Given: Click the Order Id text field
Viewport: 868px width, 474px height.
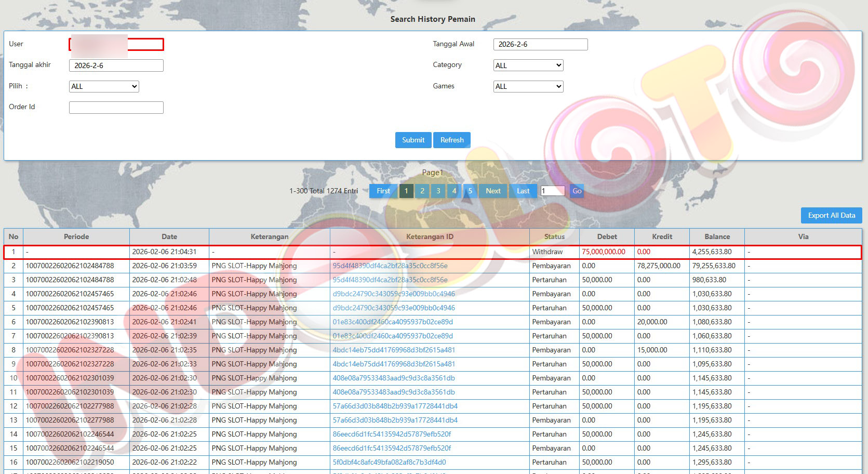Looking at the screenshot, I should (116, 107).
